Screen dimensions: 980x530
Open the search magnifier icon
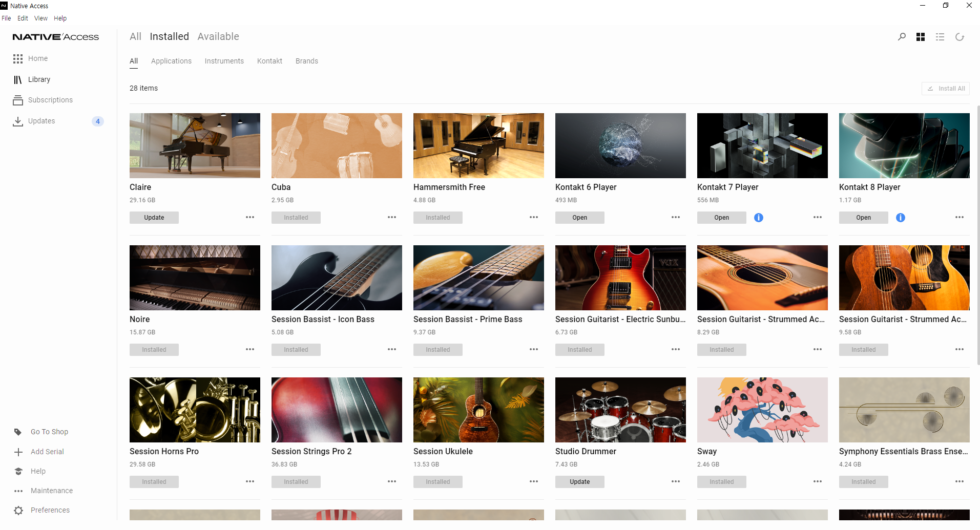902,37
